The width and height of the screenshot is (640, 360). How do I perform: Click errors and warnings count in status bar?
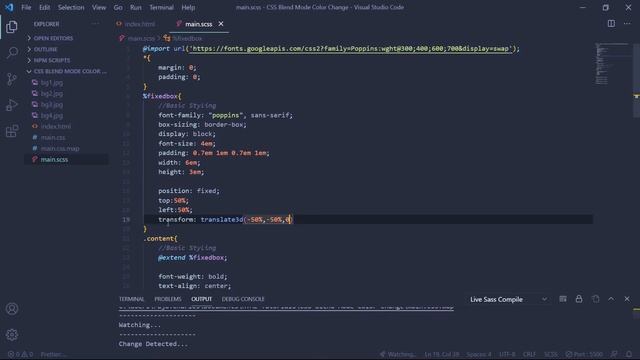pyautogui.click(x=20, y=354)
